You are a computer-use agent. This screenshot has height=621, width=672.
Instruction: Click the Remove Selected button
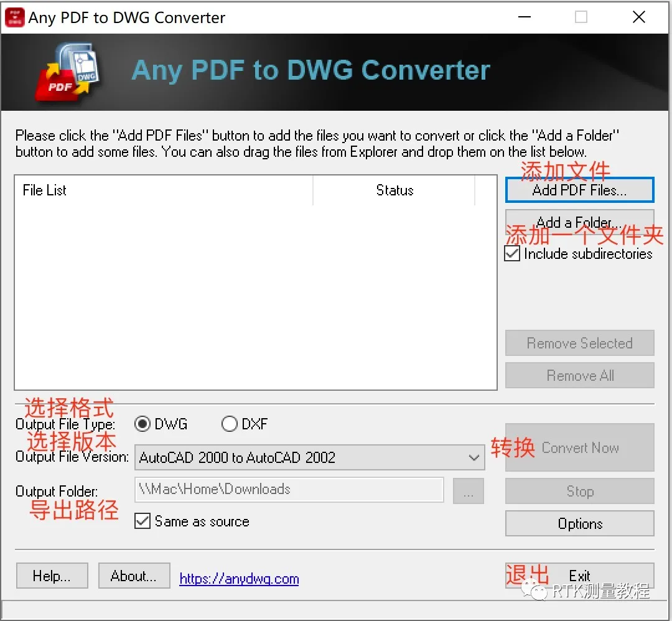(x=579, y=343)
